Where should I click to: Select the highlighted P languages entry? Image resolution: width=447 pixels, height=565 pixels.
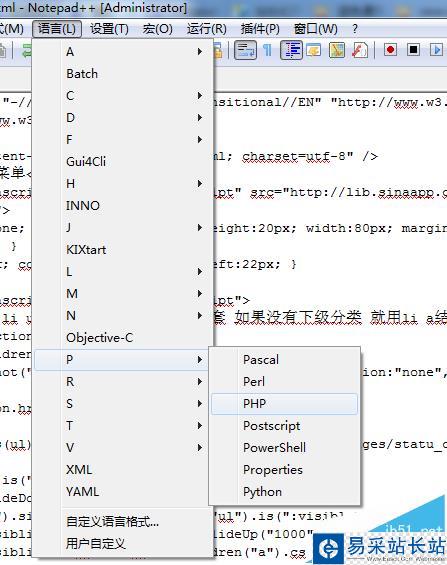coord(121,360)
